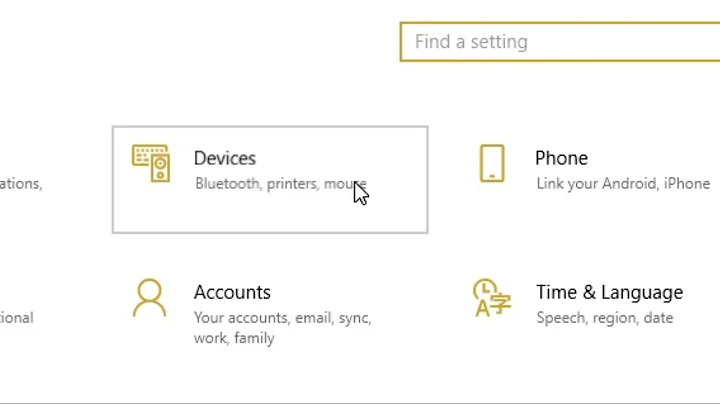Click the Time & Language clock icon
The height and width of the screenshot is (404, 720).
pos(491,298)
